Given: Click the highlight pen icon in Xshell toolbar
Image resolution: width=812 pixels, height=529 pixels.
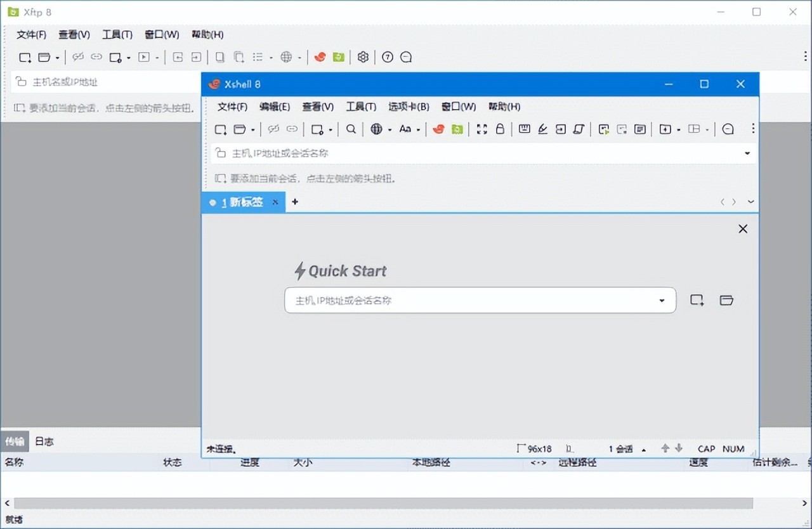Looking at the screenshot, I should point(542,129).
